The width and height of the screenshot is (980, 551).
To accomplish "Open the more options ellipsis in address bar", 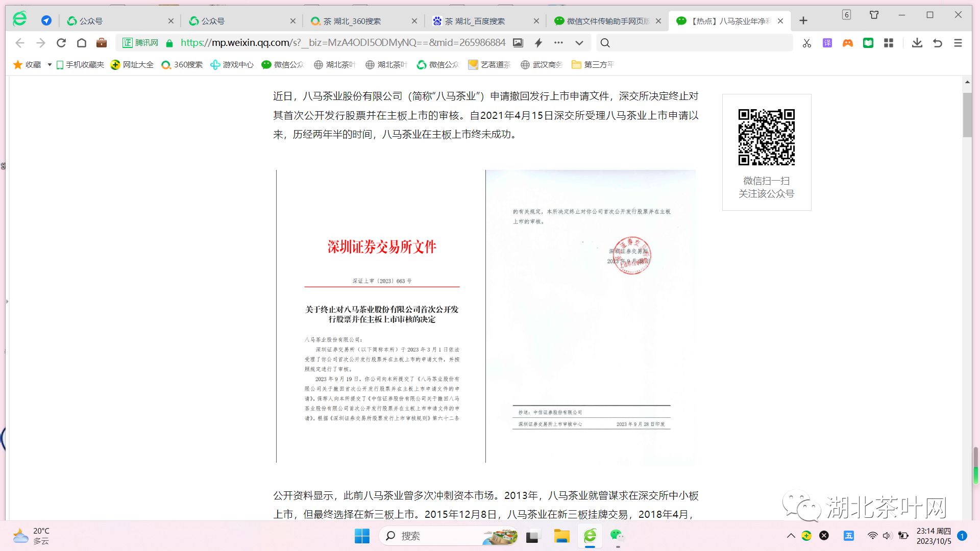I will coord(558,43).
